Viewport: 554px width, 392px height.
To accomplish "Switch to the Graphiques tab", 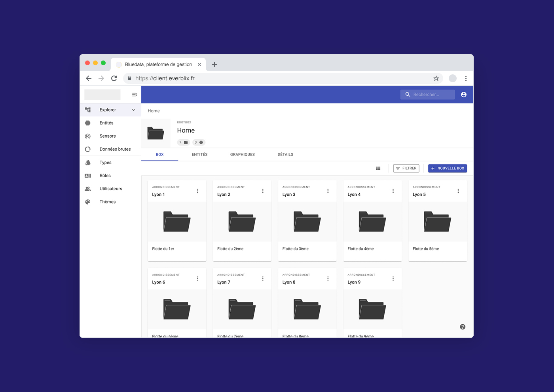I will [242, 155].
